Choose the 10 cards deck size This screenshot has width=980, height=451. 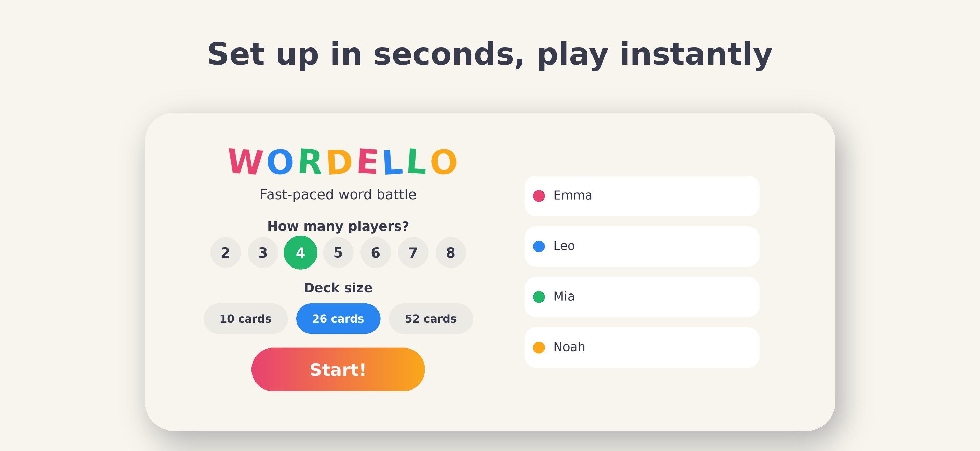pyautogui.click(x=245, y=319)
